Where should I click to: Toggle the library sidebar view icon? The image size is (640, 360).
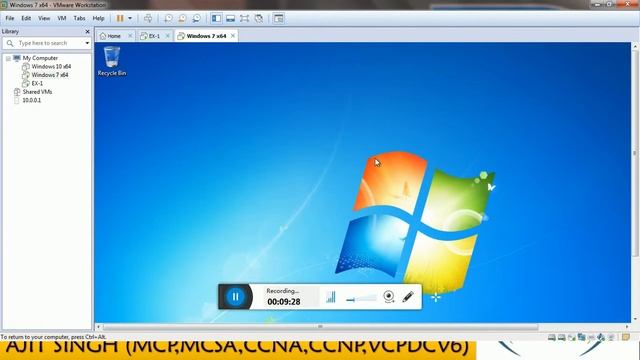click(x=216, y=18)
